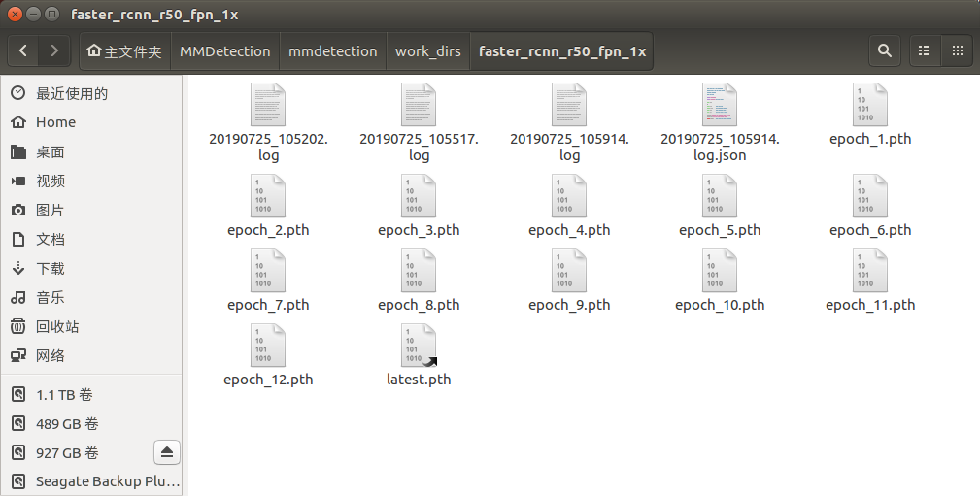The width and height of the screenshot is (980, 496).
Task: Open the 1.1 TB 卷 volume
Action: pyautogui.click(x=91, y=395)
